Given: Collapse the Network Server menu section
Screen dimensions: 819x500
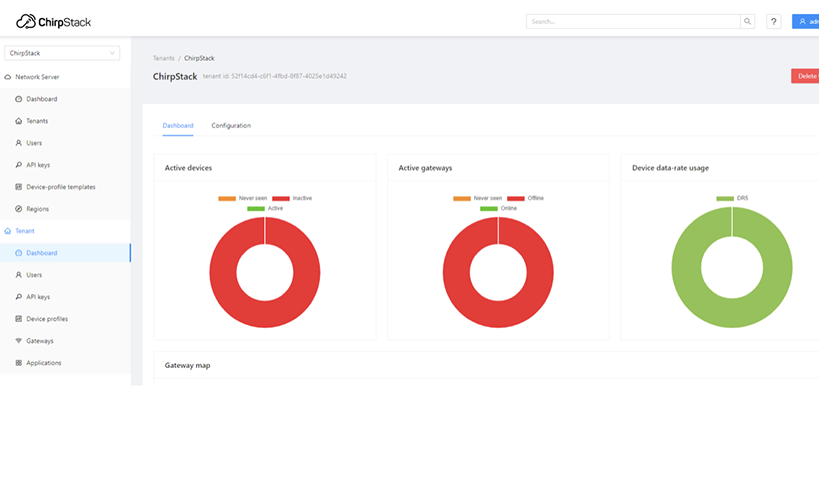Looking at the screenshot, I should (x=37, y=77).
